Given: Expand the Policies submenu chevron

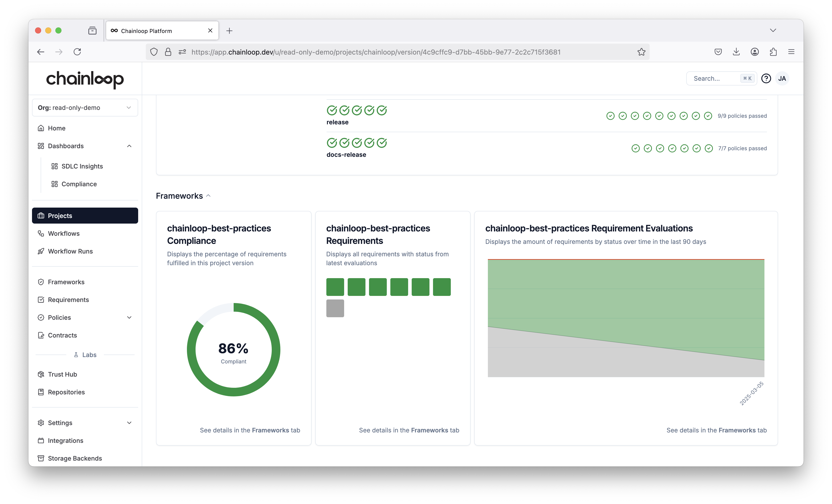Looking at the screenshot, I should pos(129,318).
